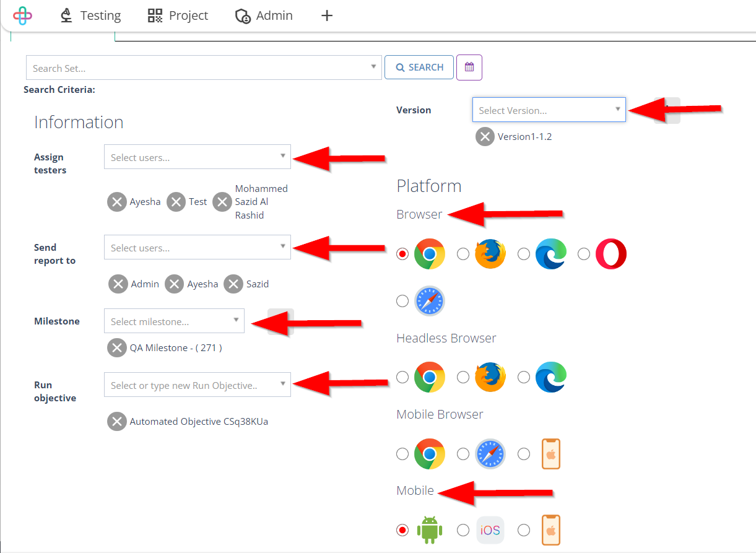The image size is (756, 553).
Task: Click Safari icon under Mobile Browser
Action: [490, 454]
